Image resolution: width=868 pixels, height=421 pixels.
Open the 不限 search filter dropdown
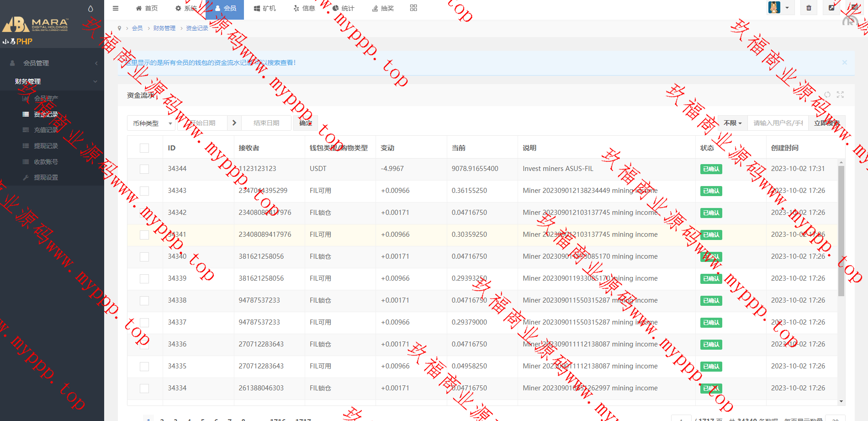tap(732, 123)
